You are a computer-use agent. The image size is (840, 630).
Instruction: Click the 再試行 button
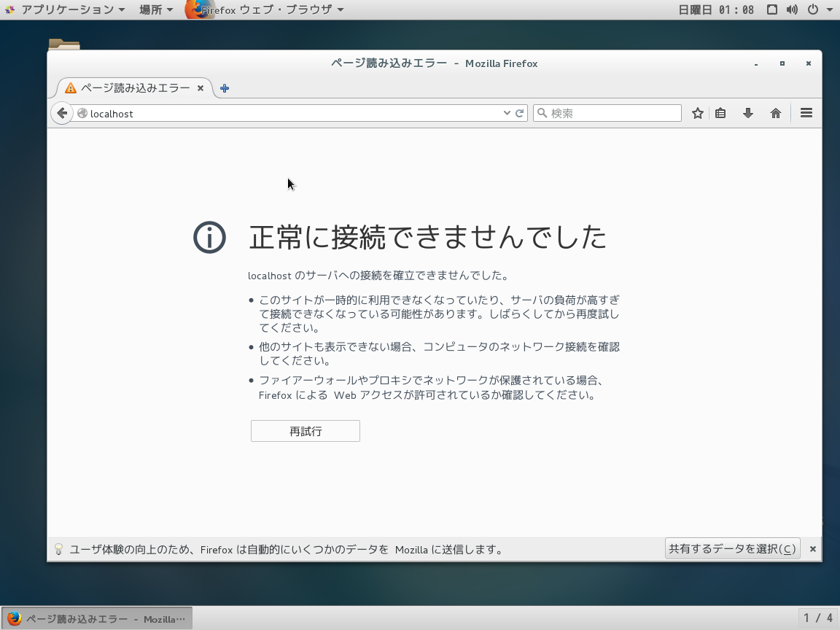pyautogui.click(x=306, y=431)
